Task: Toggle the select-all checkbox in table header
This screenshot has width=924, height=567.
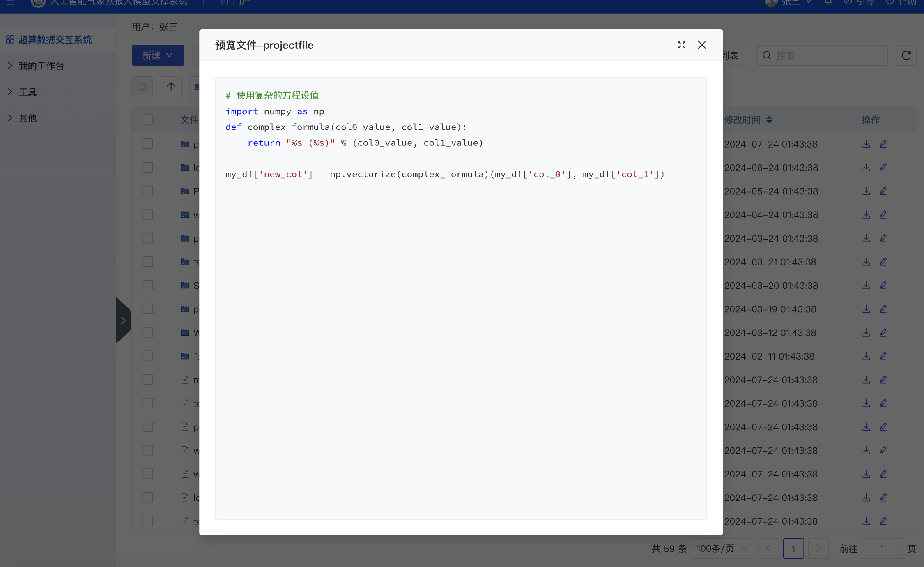Action: [147, 120]
